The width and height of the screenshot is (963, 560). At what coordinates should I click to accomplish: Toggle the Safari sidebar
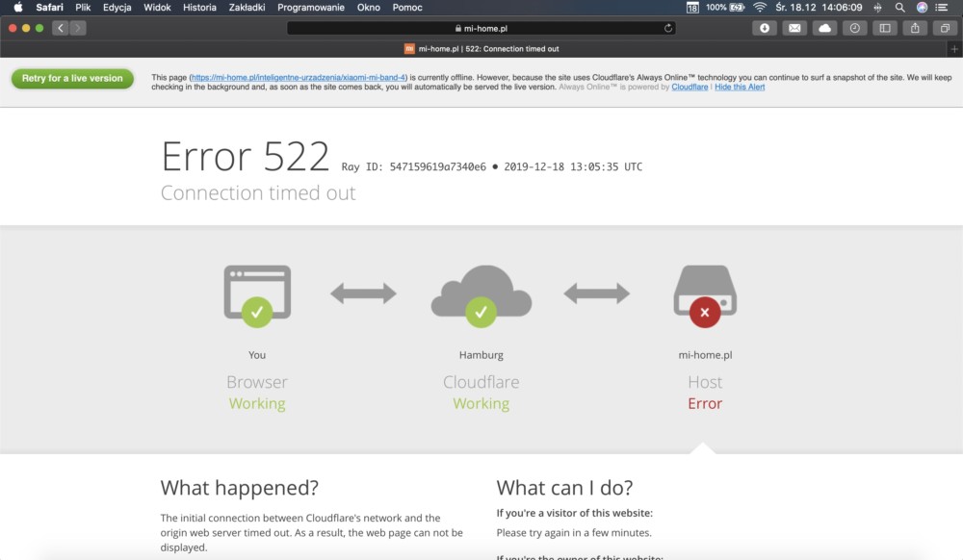click(885, 28)
